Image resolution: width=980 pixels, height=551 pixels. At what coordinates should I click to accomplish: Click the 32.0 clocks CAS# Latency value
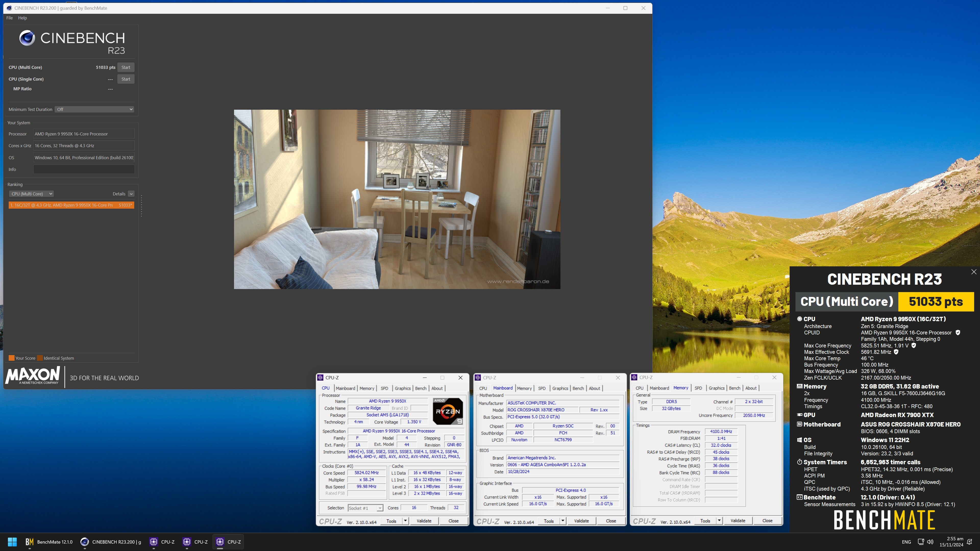(x=721, y=445)
